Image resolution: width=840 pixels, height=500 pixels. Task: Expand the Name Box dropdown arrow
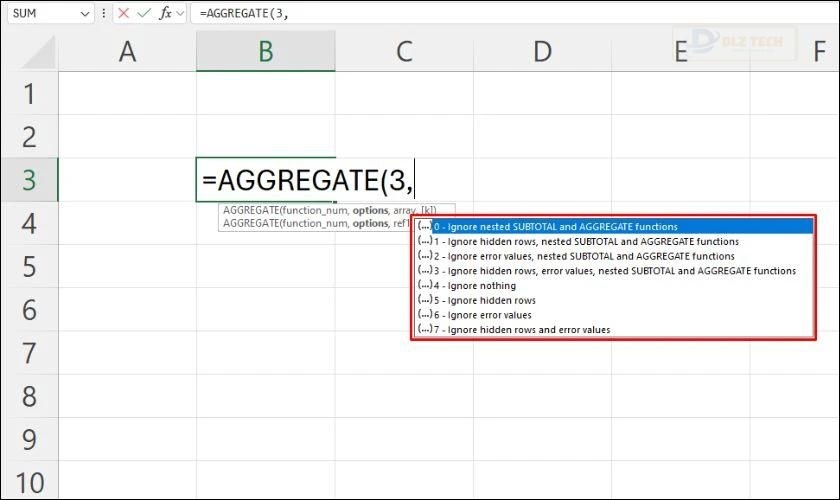(x=85, y=14)
